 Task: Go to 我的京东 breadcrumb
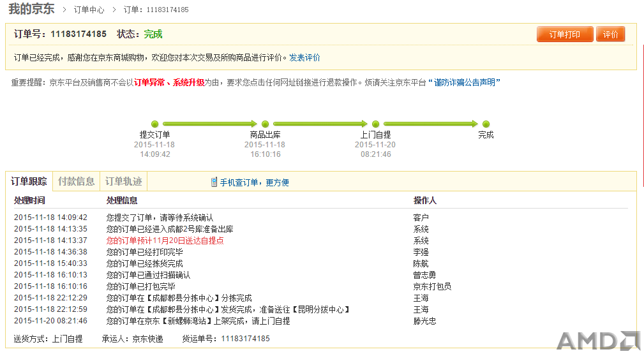point(31,9)
